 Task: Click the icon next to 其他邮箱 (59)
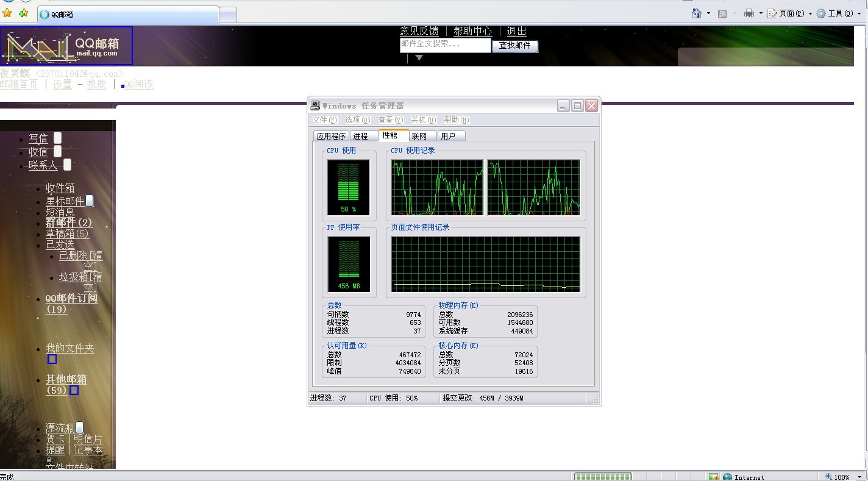(74, 390)
